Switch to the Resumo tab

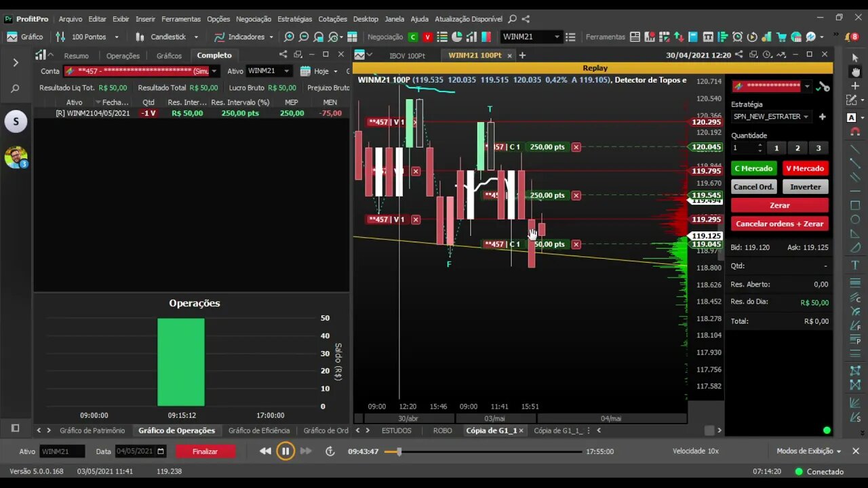click(76, 56)
